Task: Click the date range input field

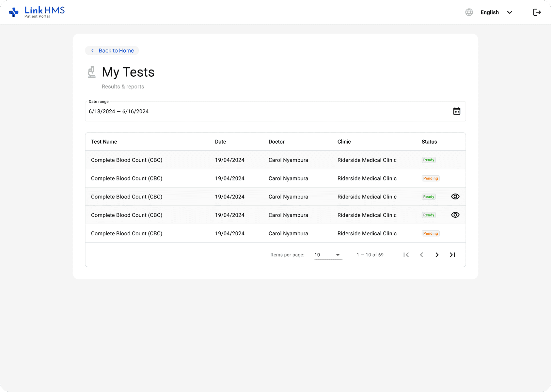Action: click(x=275, y=111)
